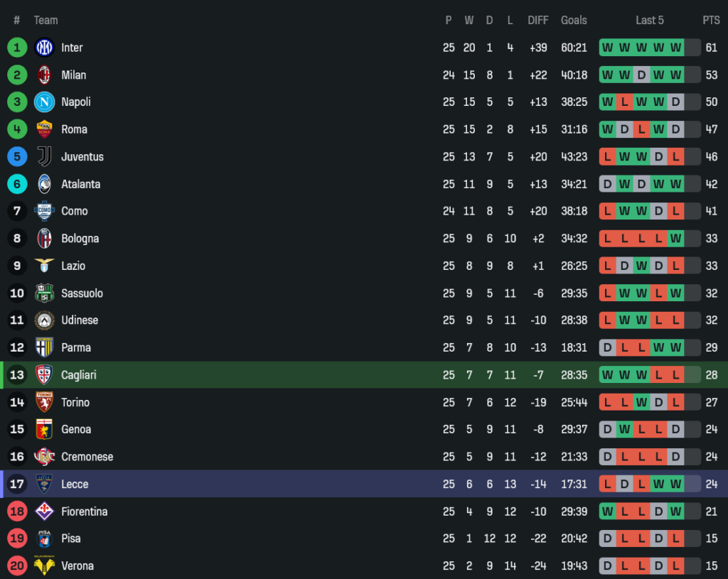
Task: Click the Milan team logo
Action: point(44,75)
